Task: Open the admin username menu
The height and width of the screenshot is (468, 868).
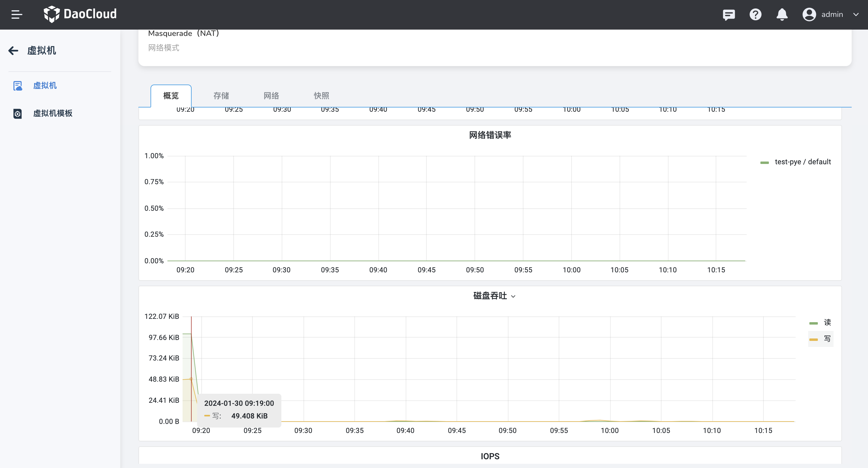Action: coord(832,14)
